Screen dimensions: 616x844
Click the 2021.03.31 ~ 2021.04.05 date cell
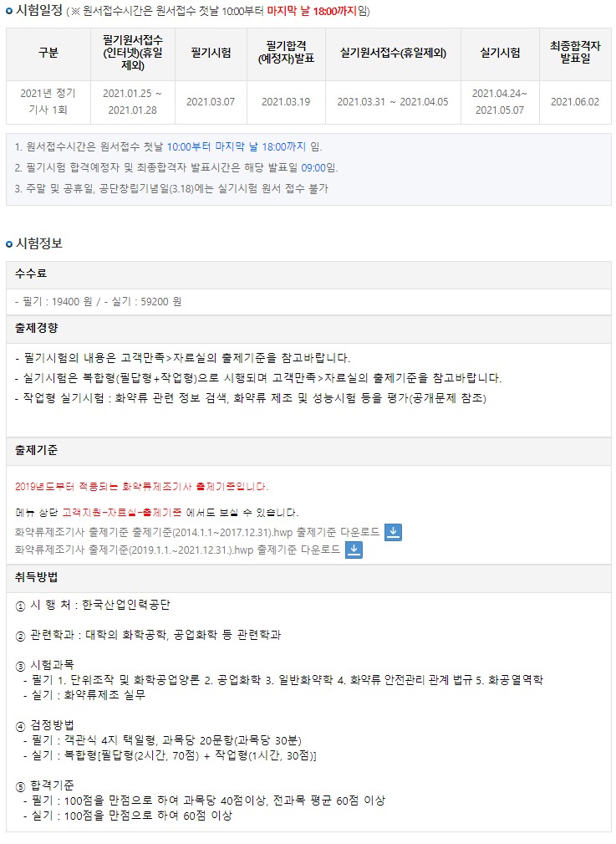pos(393,102)
